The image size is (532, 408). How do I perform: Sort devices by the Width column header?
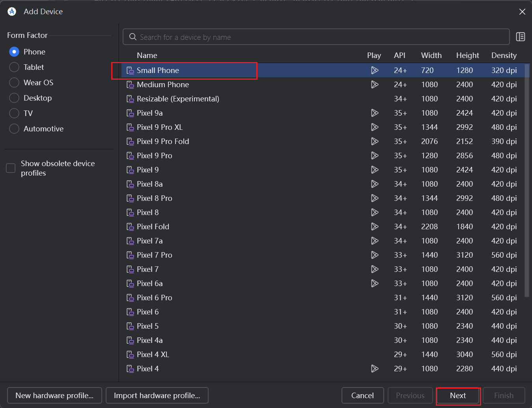431,55
